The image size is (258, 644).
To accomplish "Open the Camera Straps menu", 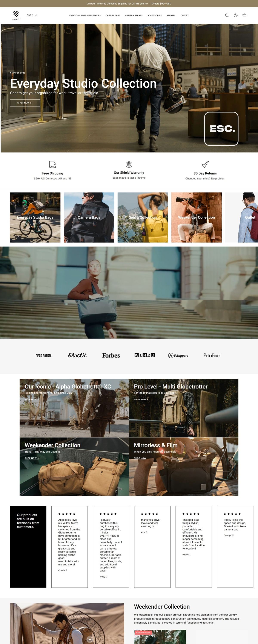I will (134, 15).
